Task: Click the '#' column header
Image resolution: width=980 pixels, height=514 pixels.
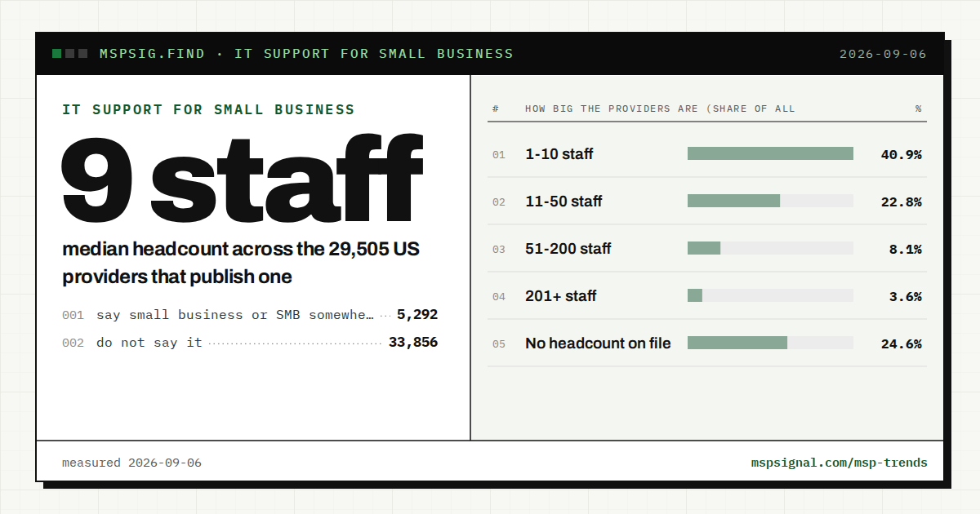Action: (x=496, y=109)
